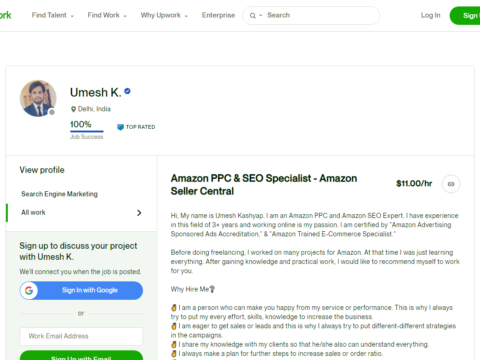The image size is (480, 360).
Task: Click the search magnifier icon
Action: (x=253, y=16)
